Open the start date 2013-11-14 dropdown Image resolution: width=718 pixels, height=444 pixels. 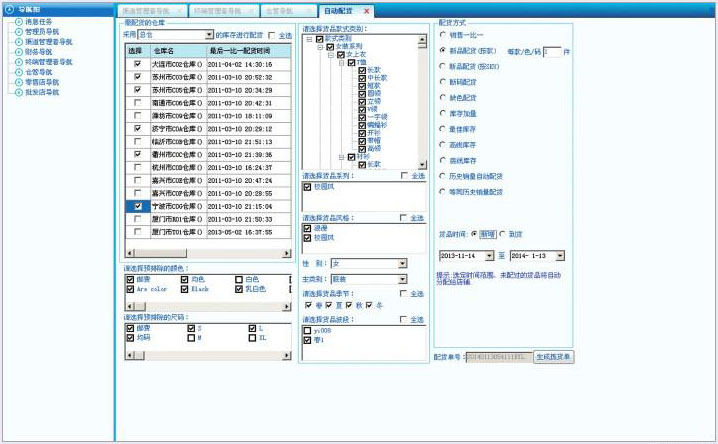pyautogui.click(x=489, y=255)
